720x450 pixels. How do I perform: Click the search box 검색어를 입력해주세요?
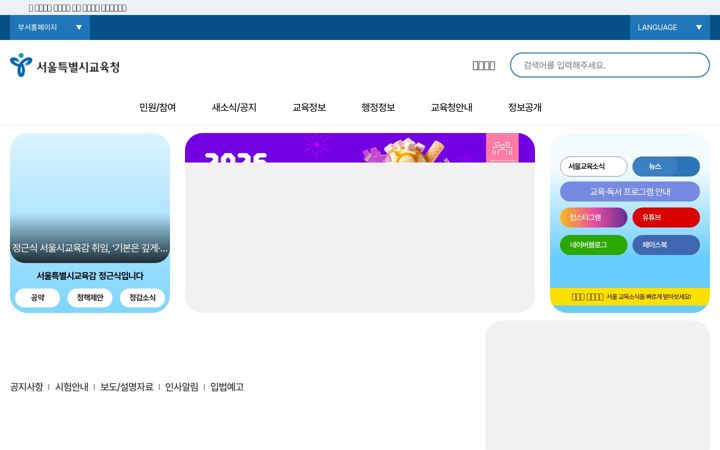pyautogui.click(x=610, y=65)
